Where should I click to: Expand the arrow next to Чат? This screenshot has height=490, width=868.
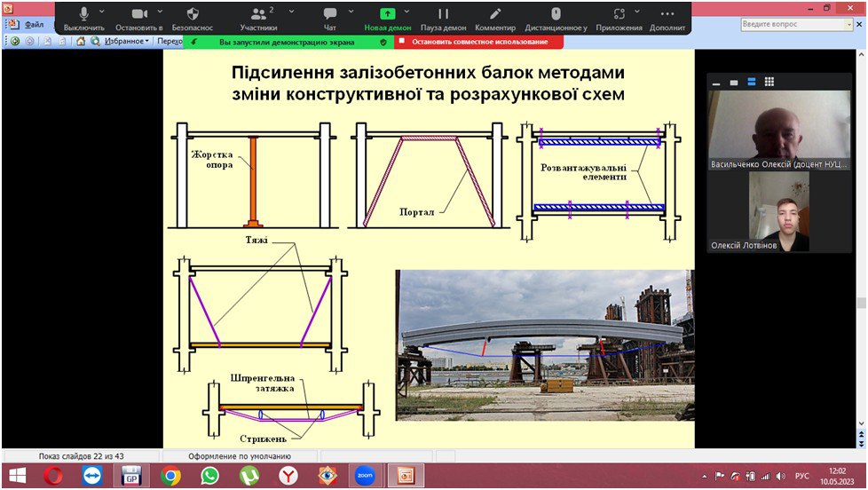[x=351, y=11]
